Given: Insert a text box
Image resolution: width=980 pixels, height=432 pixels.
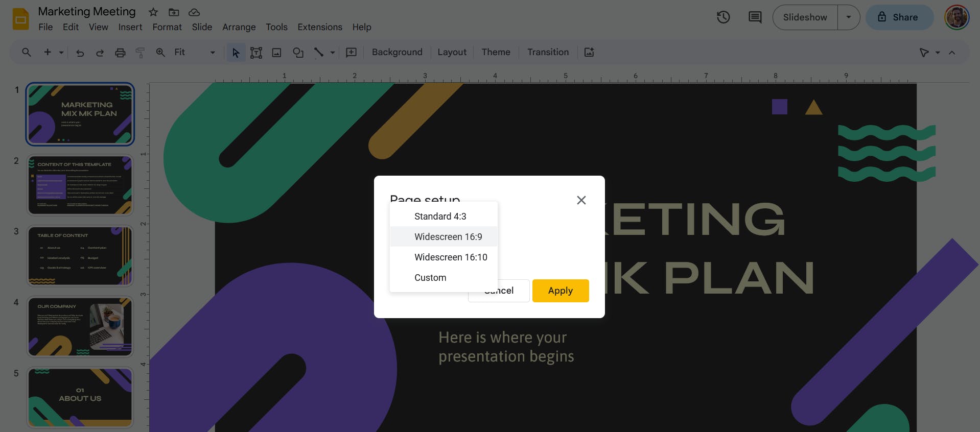Looking at the screenshot, I should [256, 52].
